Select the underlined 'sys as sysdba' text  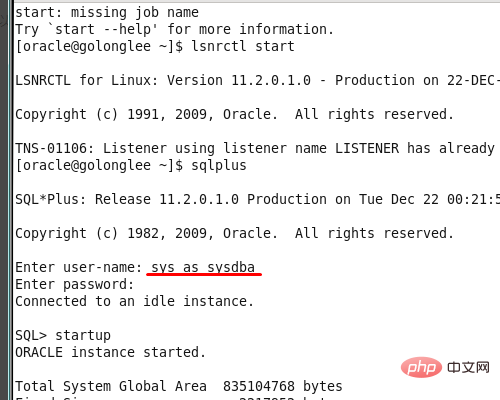coord(203,267)
